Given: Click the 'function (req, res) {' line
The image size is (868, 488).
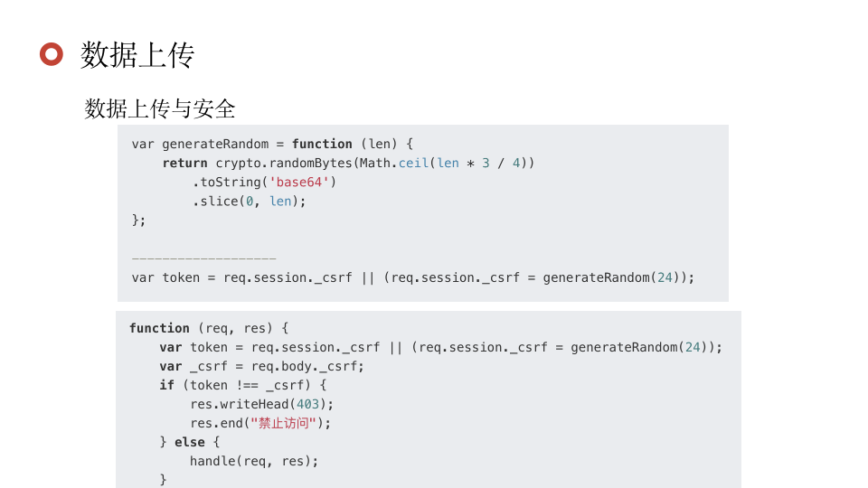Looking at the screenshot, I should [x=208, y=328].
